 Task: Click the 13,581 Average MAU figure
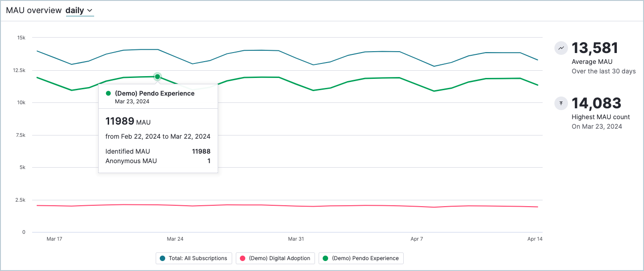click(x=596, y=48)
